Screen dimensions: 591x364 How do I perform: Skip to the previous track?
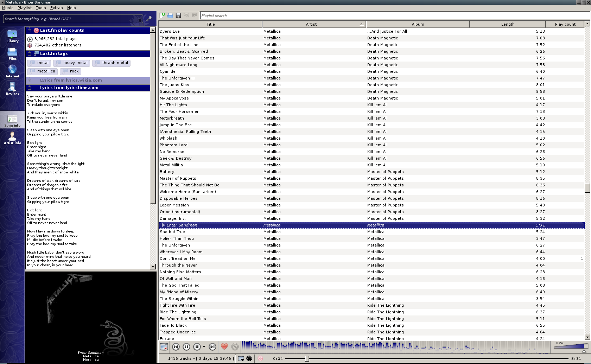[x=176, y=347]
